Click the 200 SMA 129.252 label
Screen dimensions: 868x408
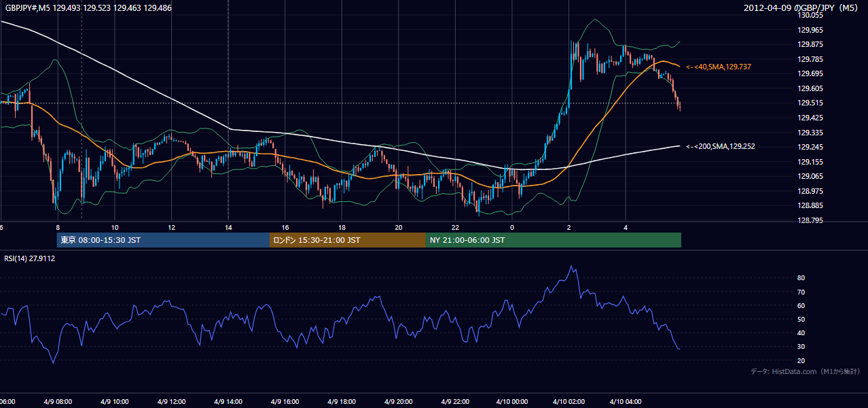[x=721, y=146]
